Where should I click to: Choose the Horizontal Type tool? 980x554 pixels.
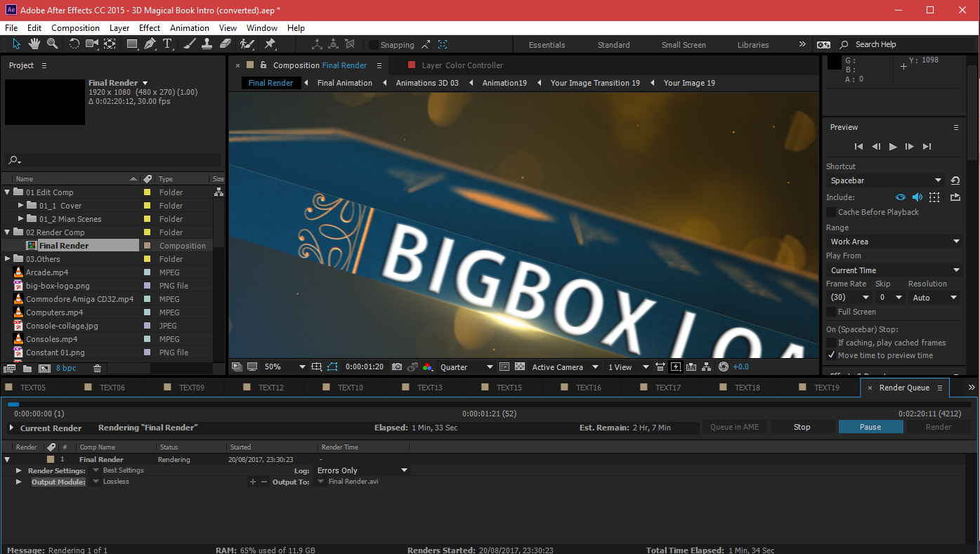[x=168, y=44]
